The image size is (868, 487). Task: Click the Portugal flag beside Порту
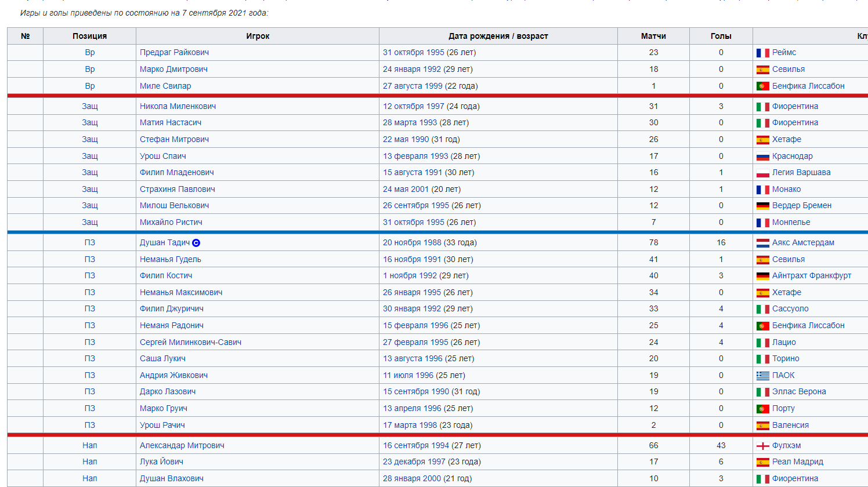[x=763, y=409]
